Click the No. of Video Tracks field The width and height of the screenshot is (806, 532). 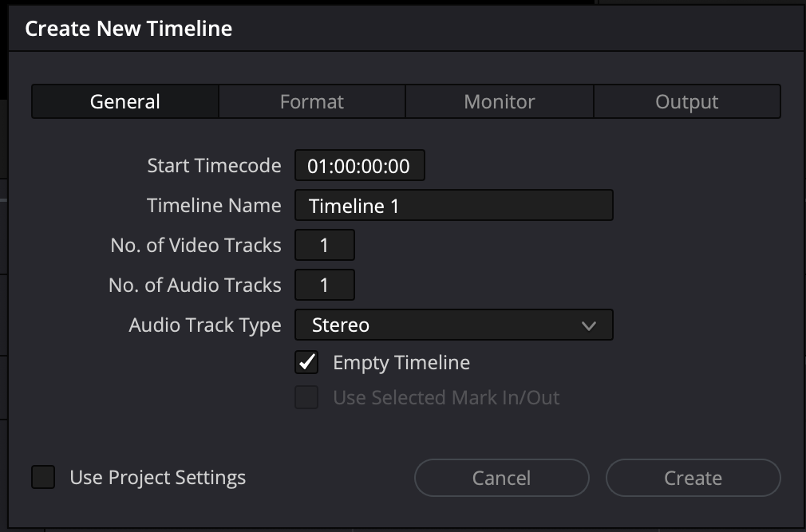(x=324, y=245)
